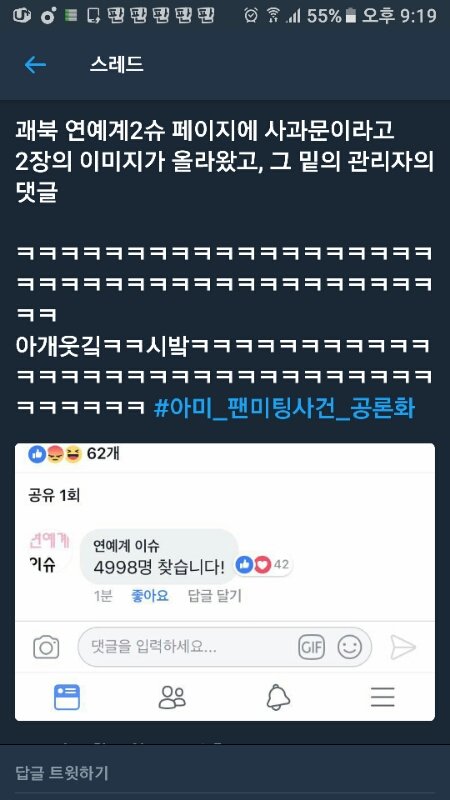Tap the 답글 트윗하기 reply field
450x800 pixels.
[x=225, y=772]
